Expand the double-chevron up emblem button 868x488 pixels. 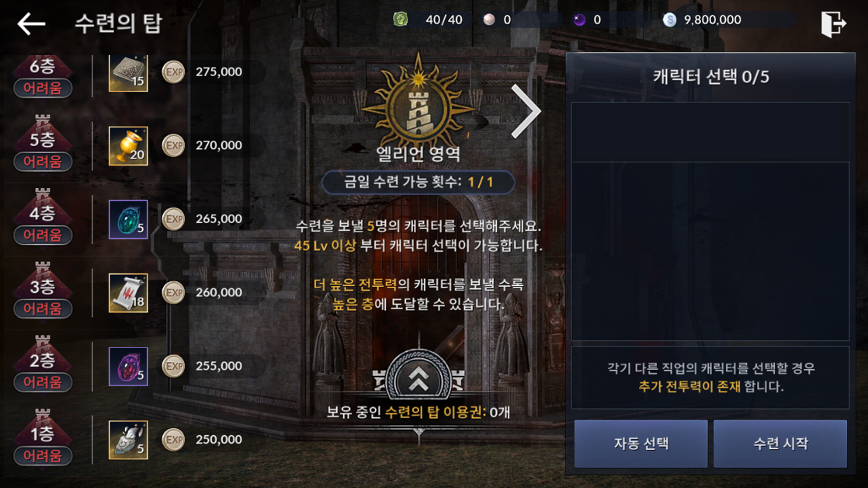tap(418, 377)
